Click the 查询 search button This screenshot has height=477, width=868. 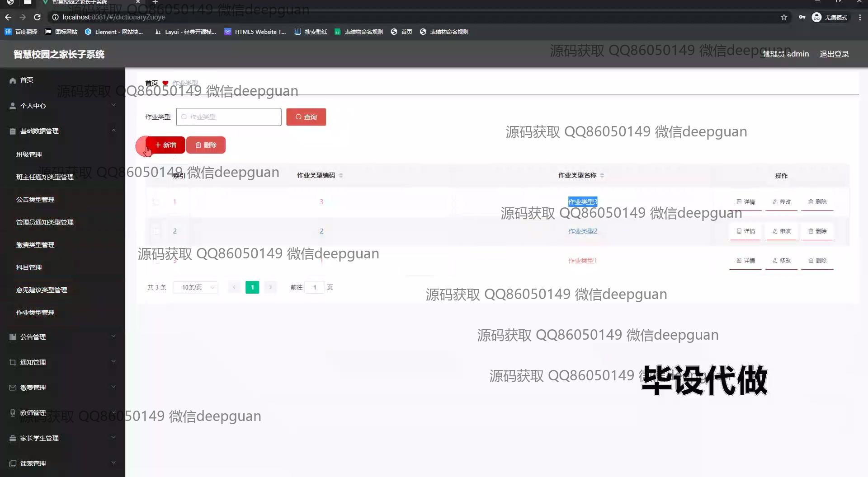pyautogui.click(x=306, y=117)
